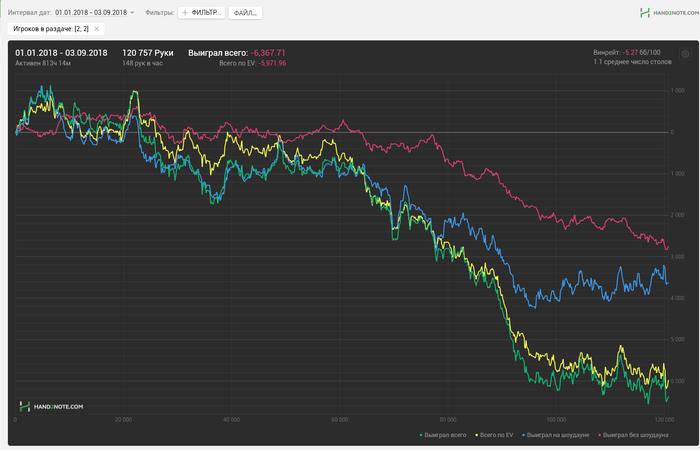Click the '1.1 среднее число столов' text
This screenshot has width=700, height=450.
click(632, 62)
